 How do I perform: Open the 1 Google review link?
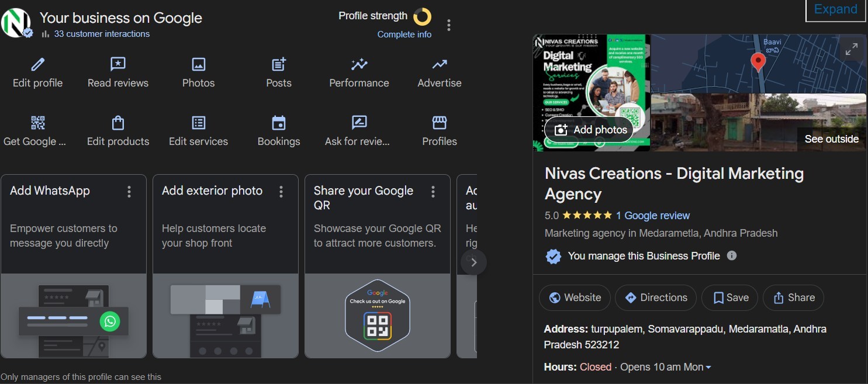coord(652,215)
